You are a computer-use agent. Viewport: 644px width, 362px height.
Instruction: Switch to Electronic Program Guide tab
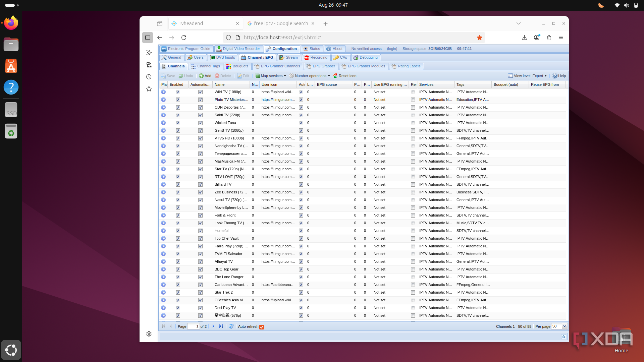point(186,49)
